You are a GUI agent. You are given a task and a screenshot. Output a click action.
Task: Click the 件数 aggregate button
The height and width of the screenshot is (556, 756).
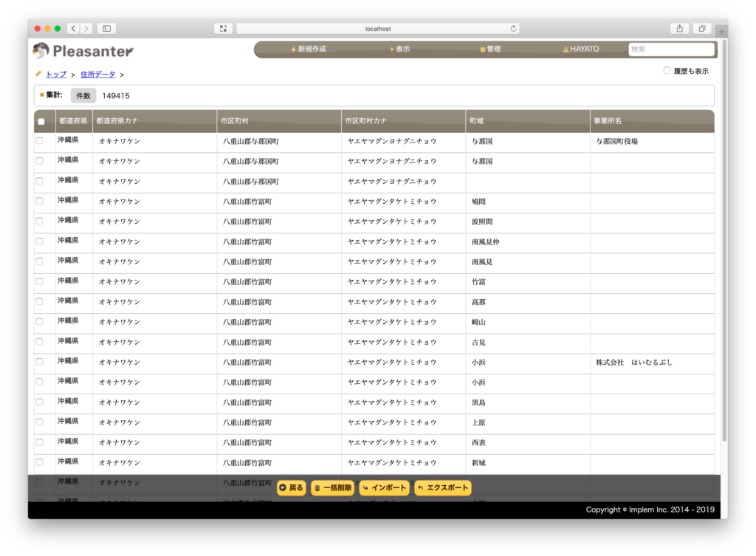(83, 95)
